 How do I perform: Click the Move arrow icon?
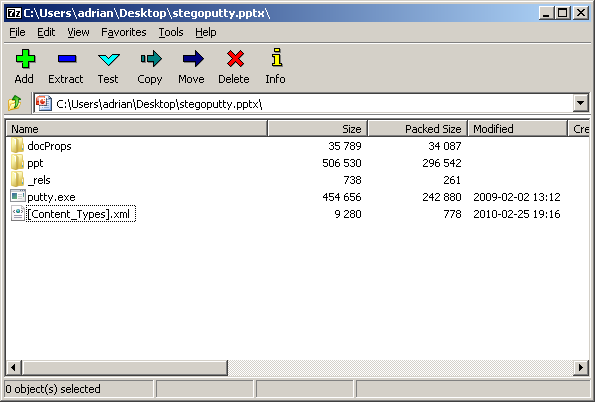coord(193,59)
